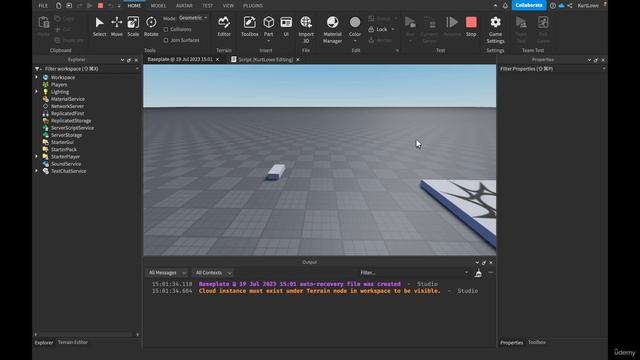Screen dimensions: 640x360
Task: Click the Collaborate button
Action: click(x=529, y=5)
